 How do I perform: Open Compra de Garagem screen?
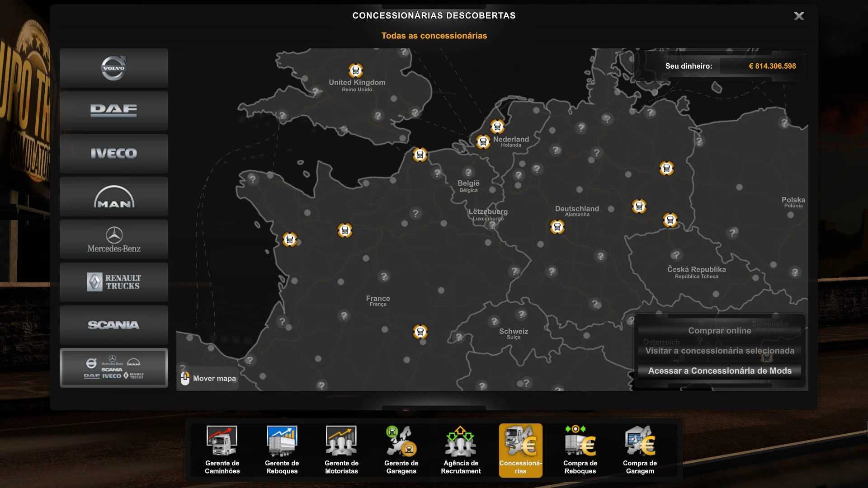point(640,450)
